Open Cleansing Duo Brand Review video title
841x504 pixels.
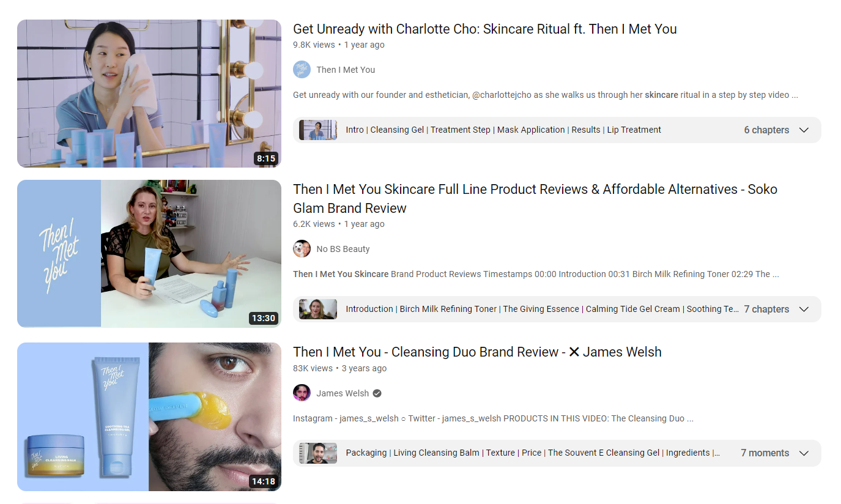coord(477,352)
